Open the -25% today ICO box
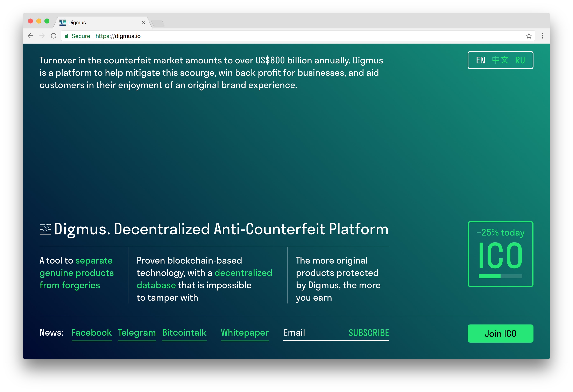The width and height of the screenshot is (573, 392). tap(500, 254)
